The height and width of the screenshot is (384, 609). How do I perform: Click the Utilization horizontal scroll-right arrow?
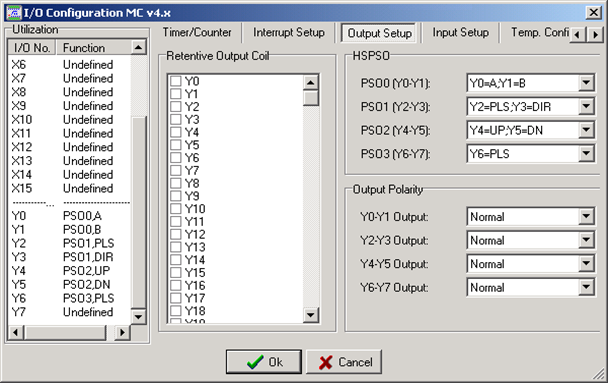click(122, 332)
